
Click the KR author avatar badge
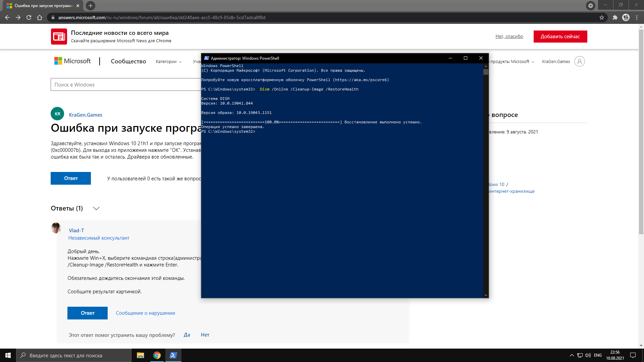pos(57,114)
